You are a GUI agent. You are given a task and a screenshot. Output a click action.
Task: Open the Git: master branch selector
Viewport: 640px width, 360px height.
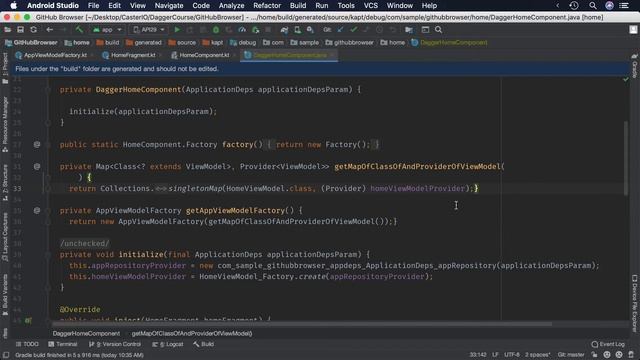(x=571, y=355)
